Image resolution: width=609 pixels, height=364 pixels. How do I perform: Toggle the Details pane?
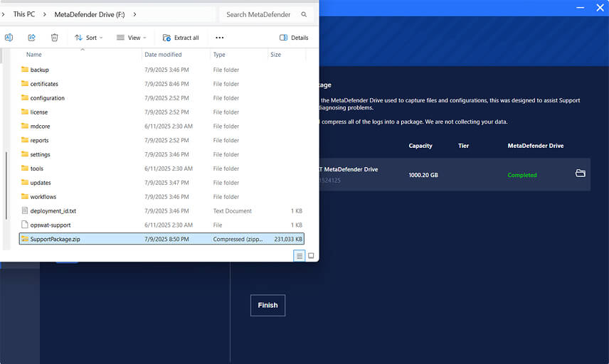click(x=294, y=38)
